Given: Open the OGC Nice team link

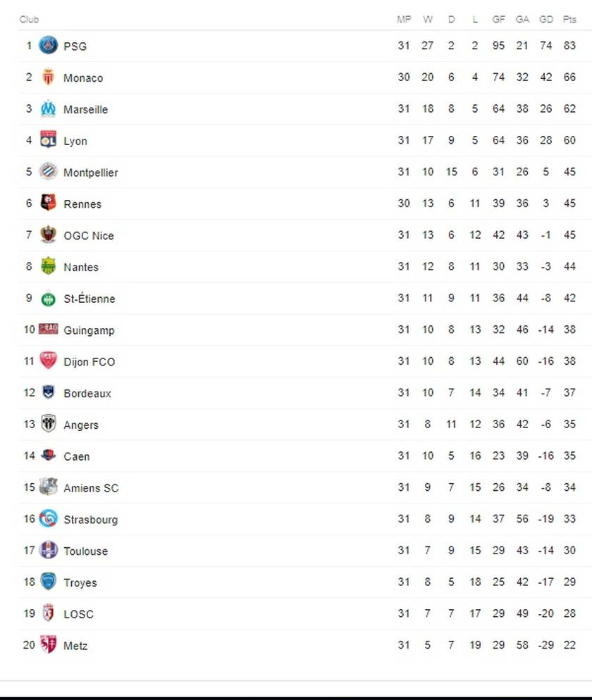Looking at the screenshot, I should pos(89,235).
